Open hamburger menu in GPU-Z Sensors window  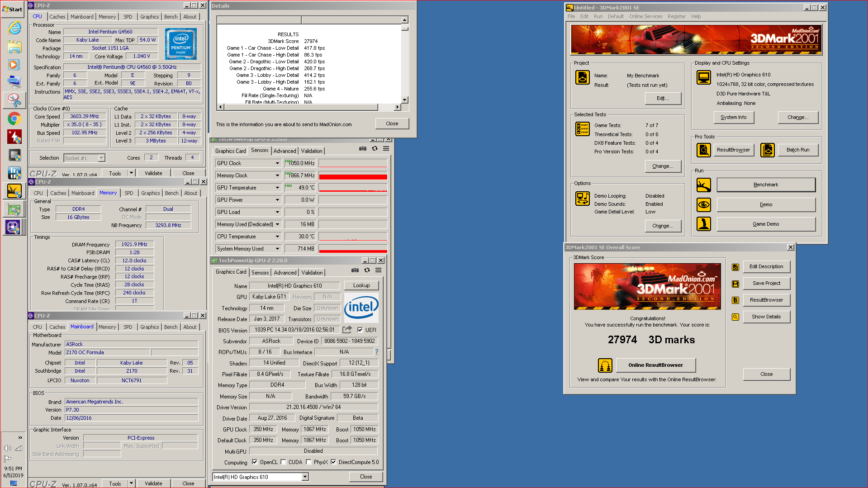coord(386,148)
